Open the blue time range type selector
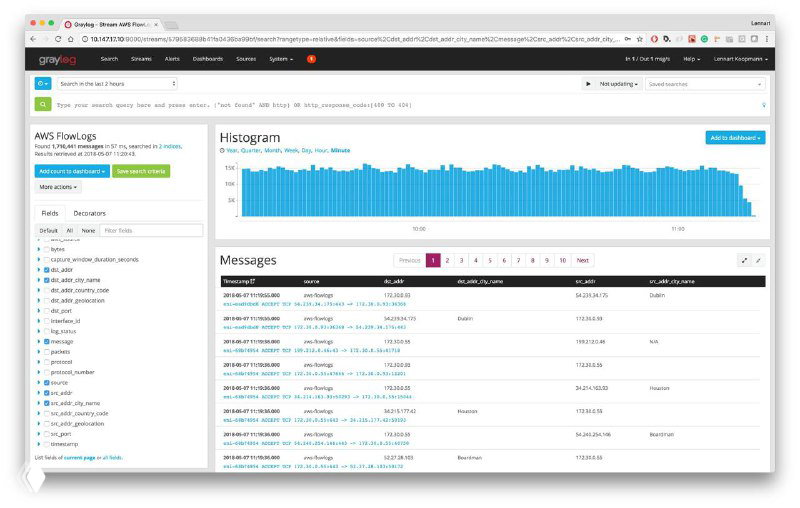The height and width of the screenshot is (508, 800). pos(43,84)
